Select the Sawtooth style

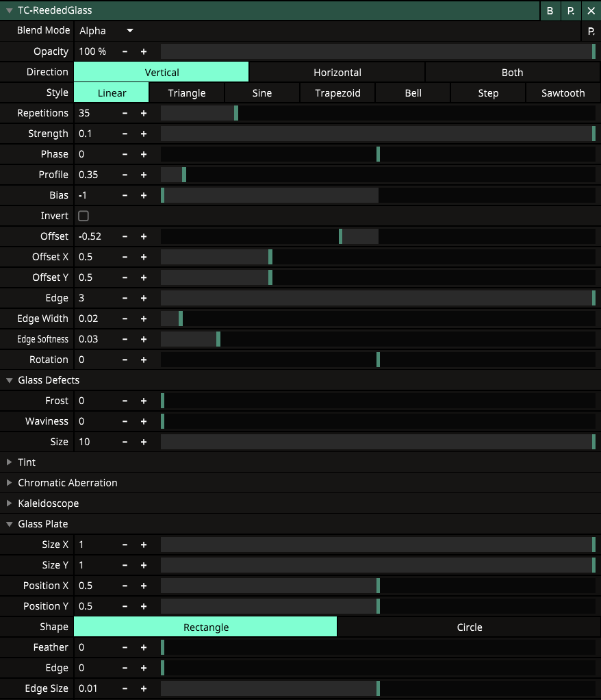(x=563, y=93)
